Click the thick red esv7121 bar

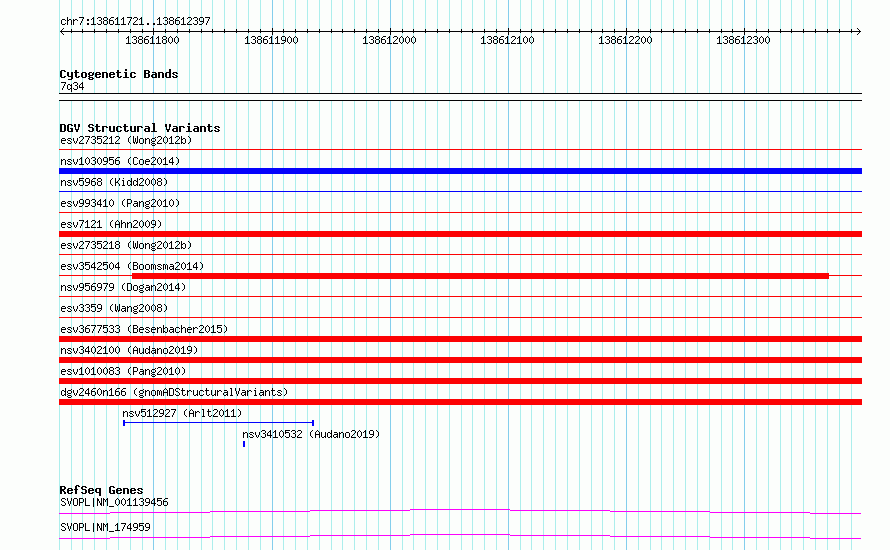point(460,234)
